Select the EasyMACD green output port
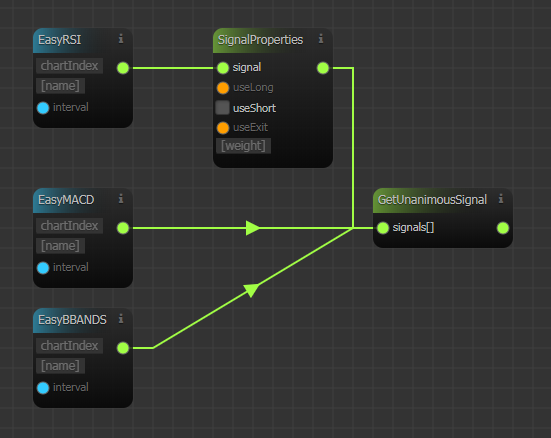The image size is (551, 438). point(123,228)
